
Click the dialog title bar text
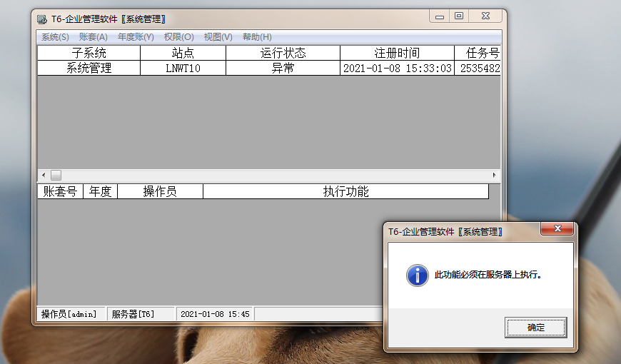[445, 232]
